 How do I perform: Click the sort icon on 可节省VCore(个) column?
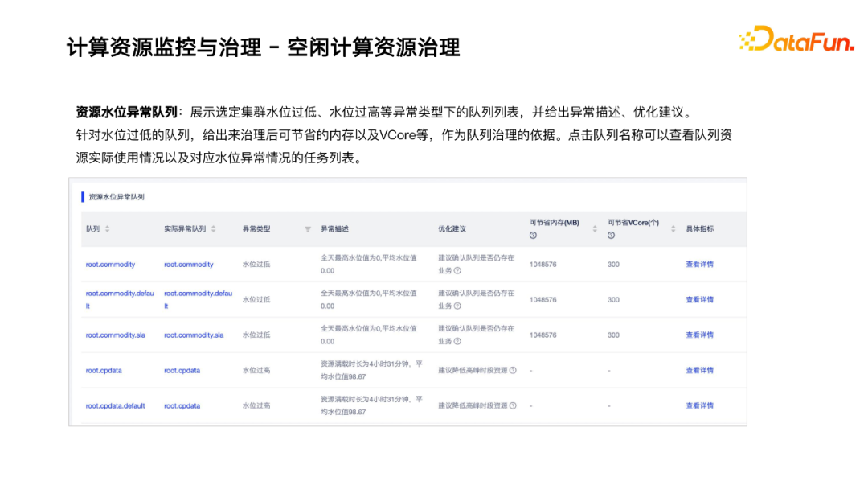point(673,228)
